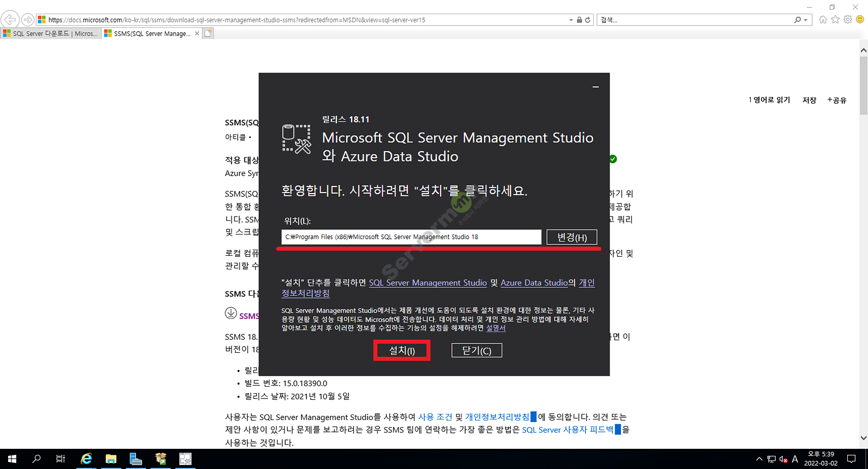
Task: Click the muted volume tray icon
Action: tap(783, 459)
